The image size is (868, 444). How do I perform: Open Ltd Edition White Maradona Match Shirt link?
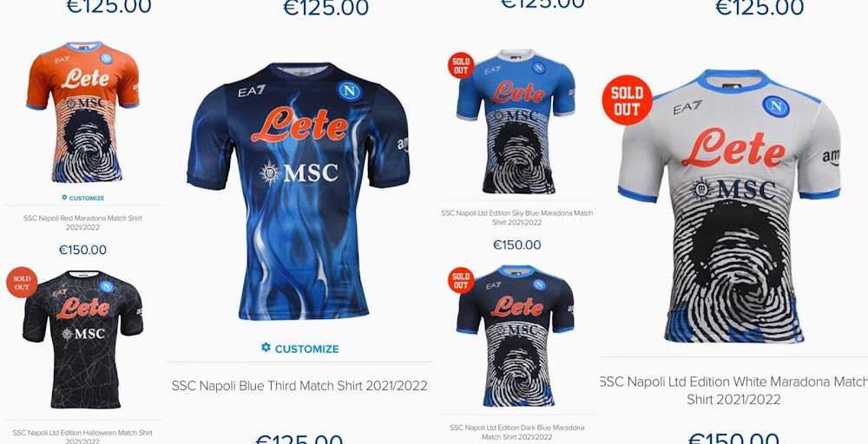click(x=734, y=390)
